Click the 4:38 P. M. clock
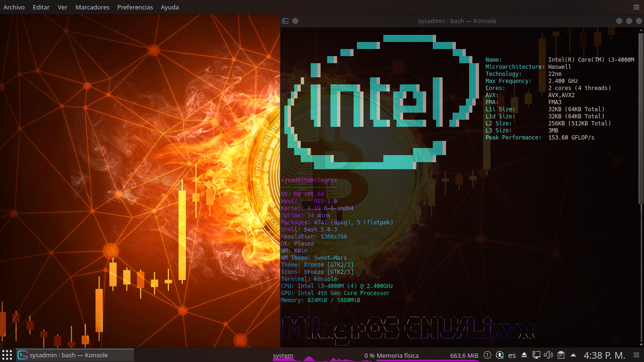 (x=604, y=355)
